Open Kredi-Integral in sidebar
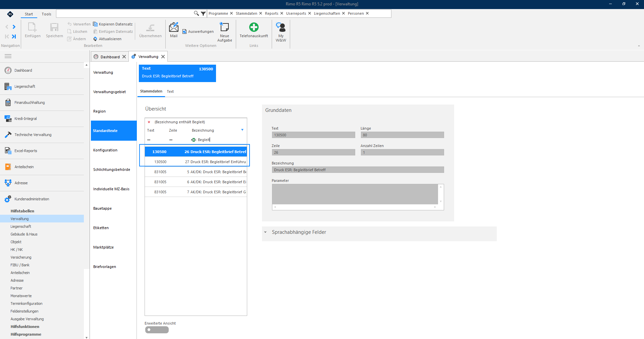Image resolution: width=644 pixels, height=339 pixels. tap(42, 119)
